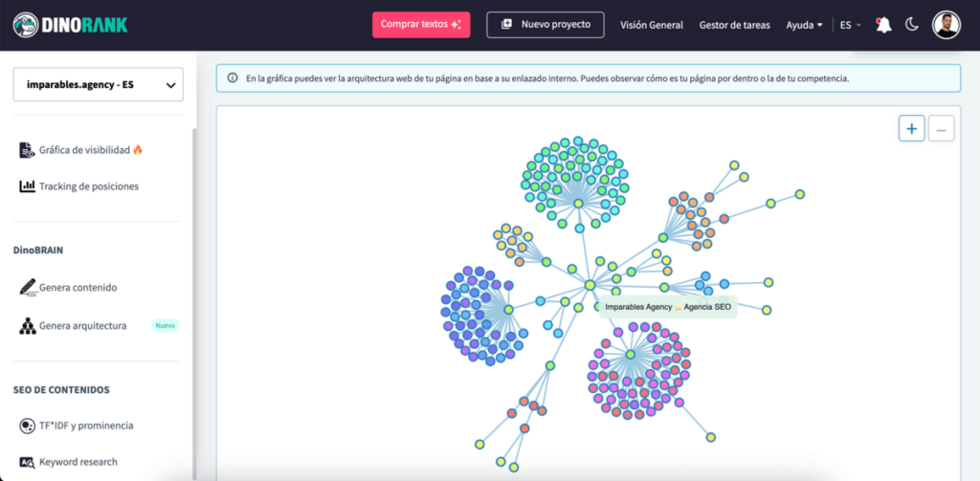Image resolution: width=980 pixels, height=481 pixels.
Task: Open the ES language selector
Action: click(x=850, y=25)
